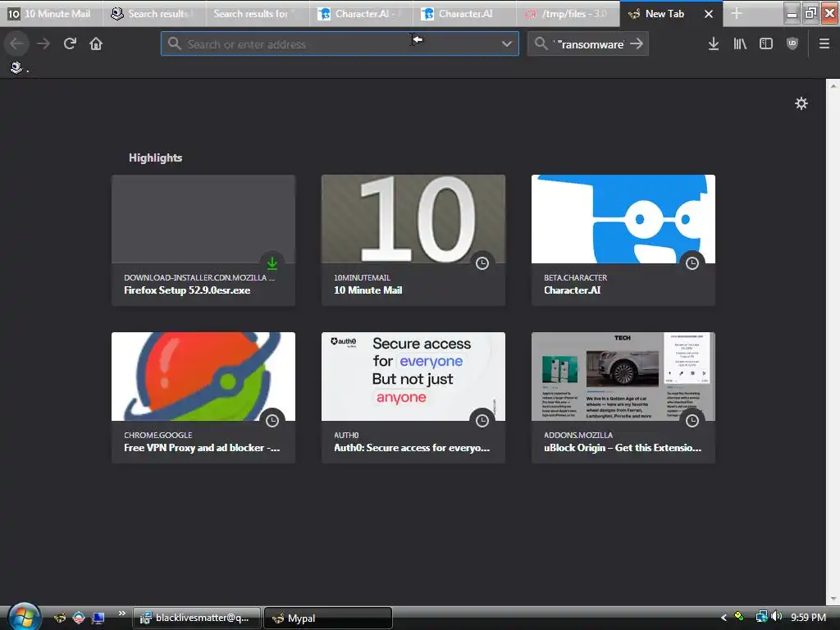The width and height of the screenshot is (840, 630).
Task: Switch to the first Character.AI tab
Action: coord(361,14)
